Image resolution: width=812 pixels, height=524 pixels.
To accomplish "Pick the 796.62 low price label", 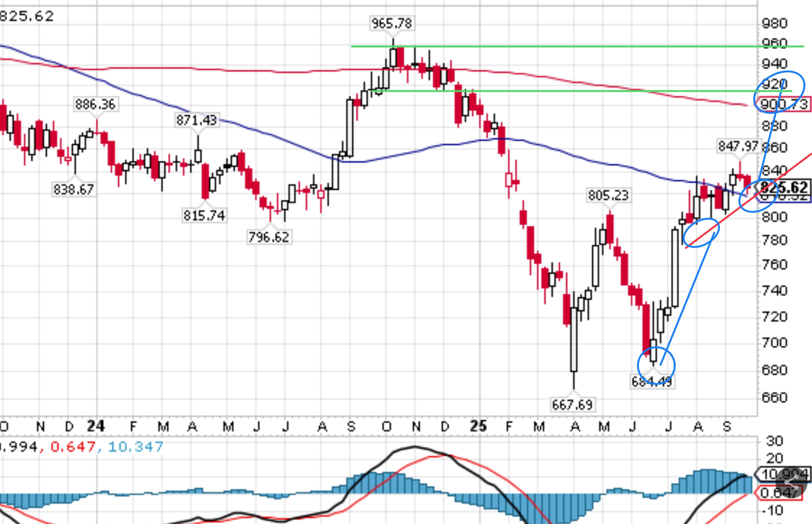I will click(x=269, y=237).
